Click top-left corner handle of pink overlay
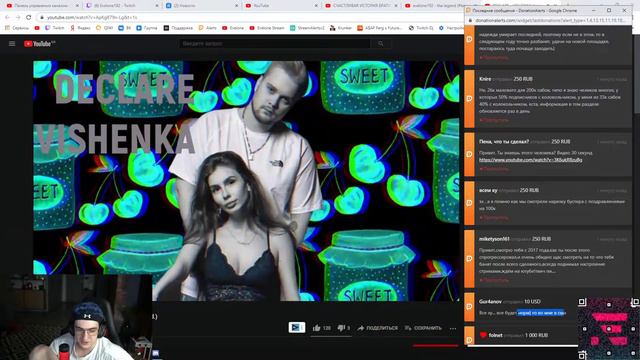The height and width of the screenshot is (360, 640). pos(582,302)
